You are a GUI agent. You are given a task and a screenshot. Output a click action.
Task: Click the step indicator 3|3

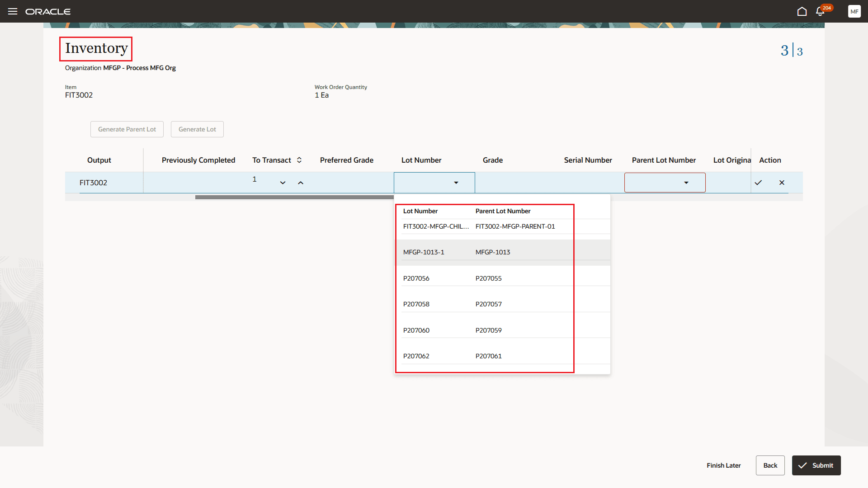coord(792,50)
